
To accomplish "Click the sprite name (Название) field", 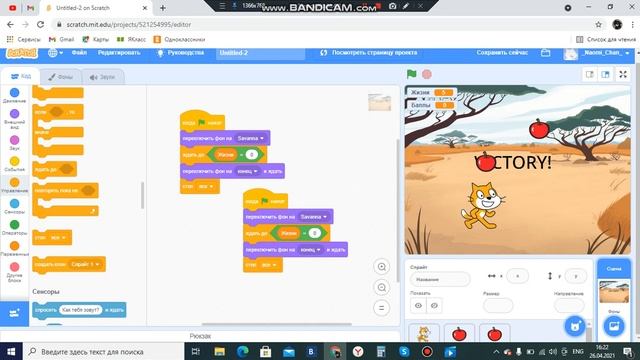I will pos(440,279).
